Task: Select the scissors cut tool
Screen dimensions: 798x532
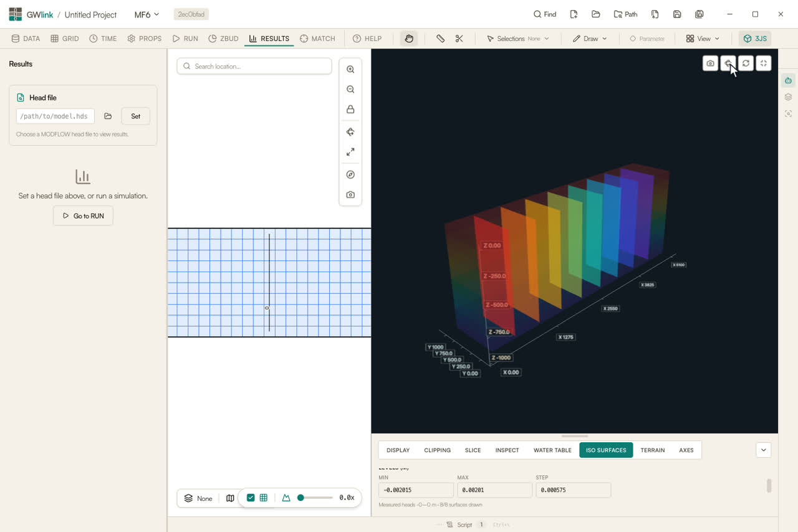Action: [x=459, y=39]
